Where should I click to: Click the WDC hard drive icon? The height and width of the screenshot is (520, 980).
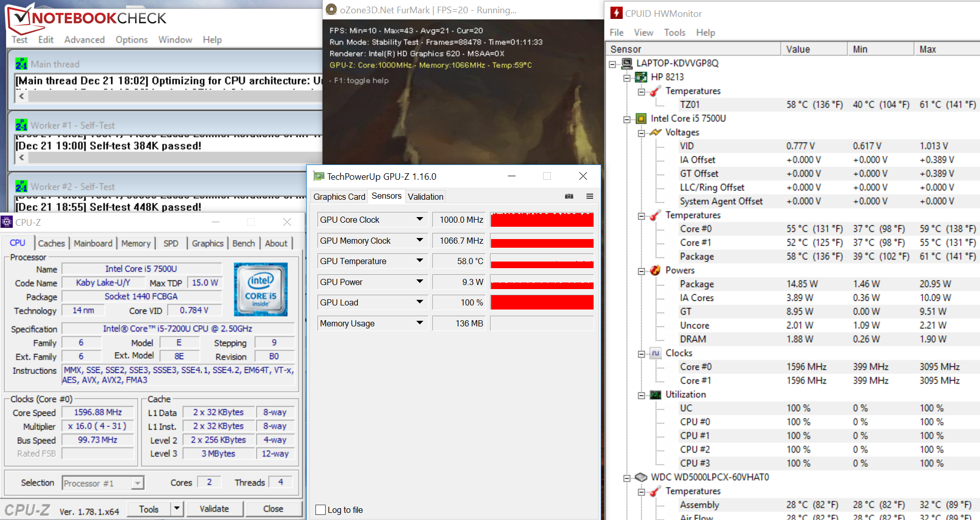click(x=641, y=477)
